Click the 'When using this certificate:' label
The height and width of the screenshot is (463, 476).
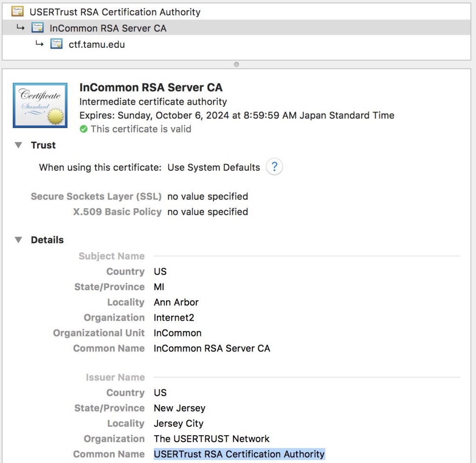click(x=100, y=167)
